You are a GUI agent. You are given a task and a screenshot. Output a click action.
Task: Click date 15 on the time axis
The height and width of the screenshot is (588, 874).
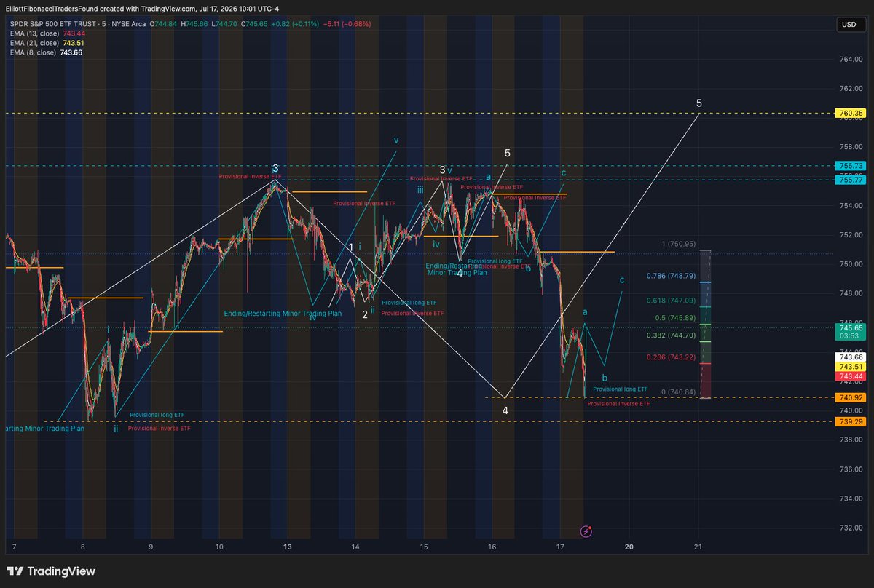pyautogui.click(x=424, y=546)
